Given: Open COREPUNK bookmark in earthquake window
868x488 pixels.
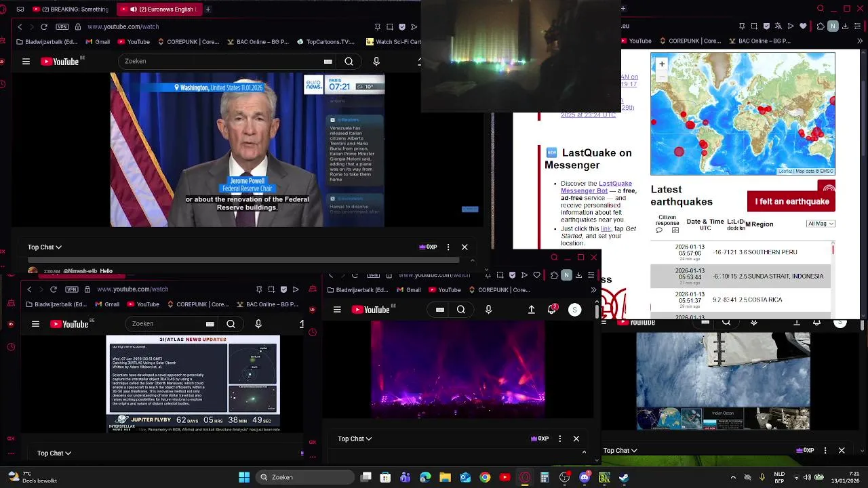Looking at the screenshot, I should 690,41.
